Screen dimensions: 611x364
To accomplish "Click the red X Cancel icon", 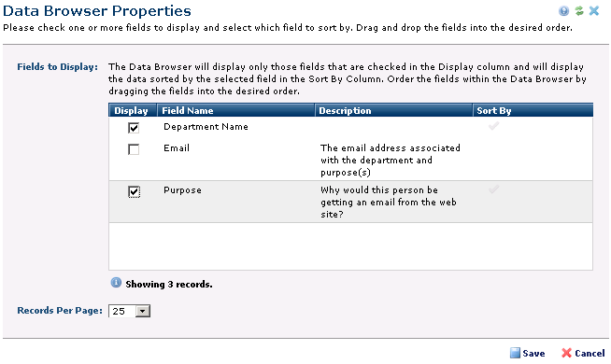I will (566, 353).
